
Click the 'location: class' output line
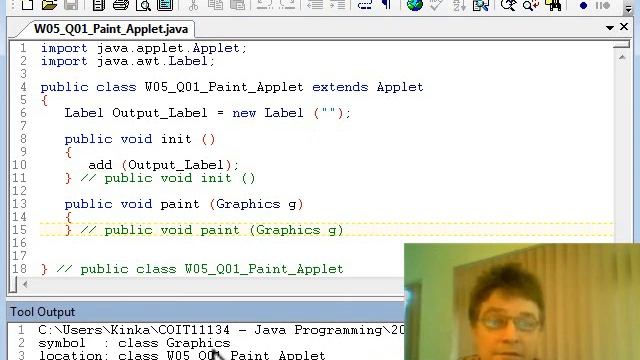(182, 355)
